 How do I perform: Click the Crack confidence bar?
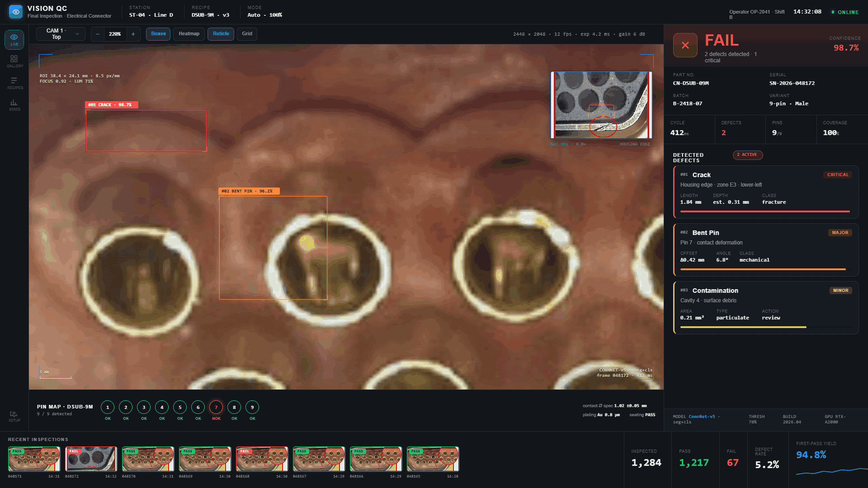pos(766,211)
